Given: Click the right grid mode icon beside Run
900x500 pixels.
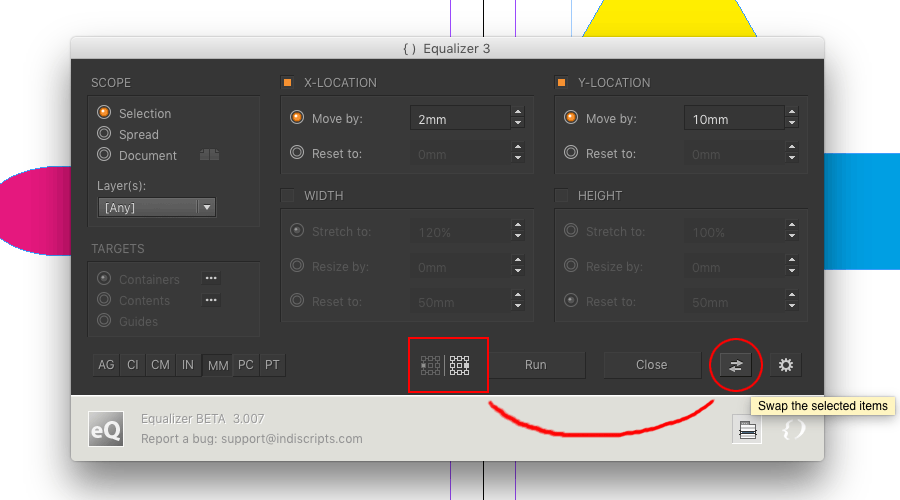Looking at the screenshot, I should click(x=459, y=365).
